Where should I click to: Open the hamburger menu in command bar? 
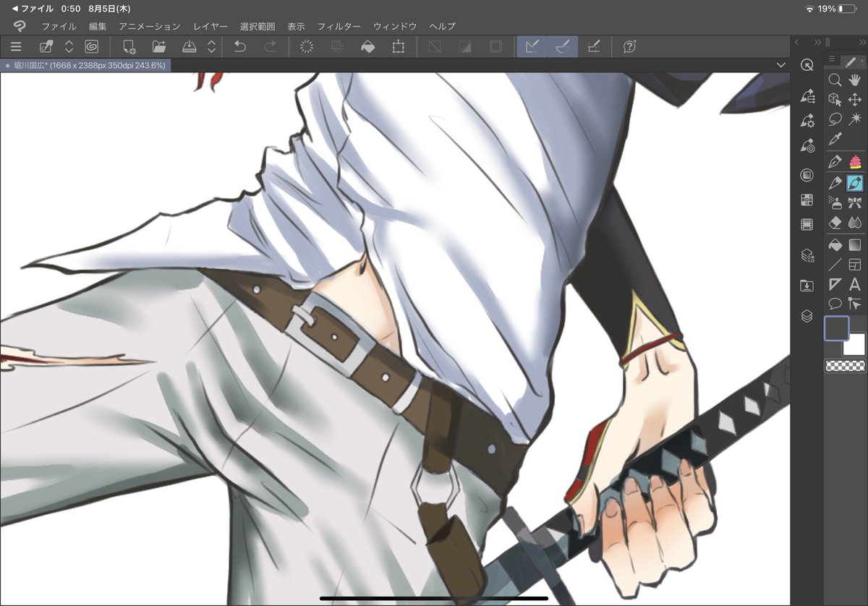[x=16, y=46]
